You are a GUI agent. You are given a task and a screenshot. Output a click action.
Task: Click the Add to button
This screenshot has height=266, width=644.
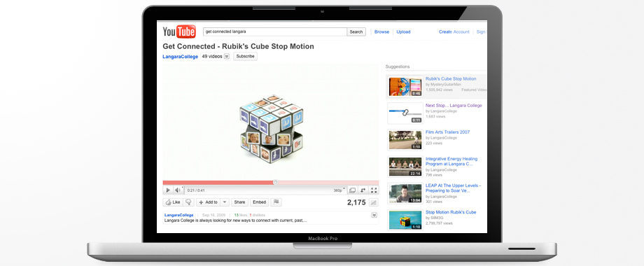pyautogui.click(x=208, y=202)
